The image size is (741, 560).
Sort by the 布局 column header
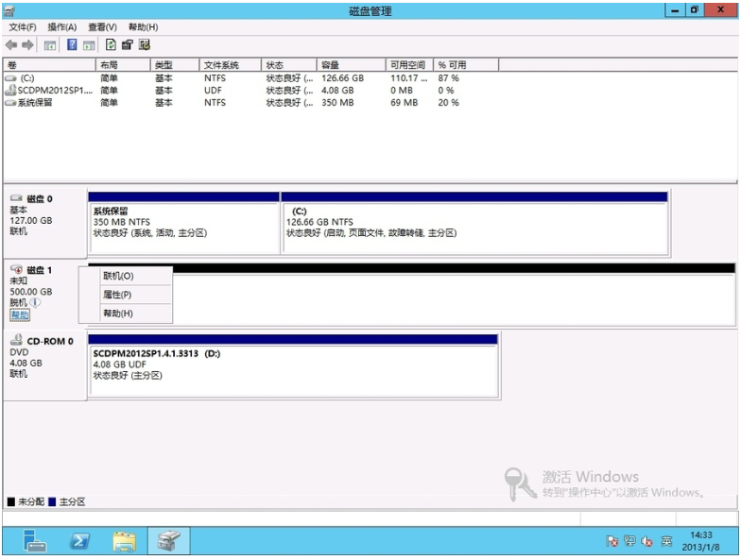pos(123,64)
